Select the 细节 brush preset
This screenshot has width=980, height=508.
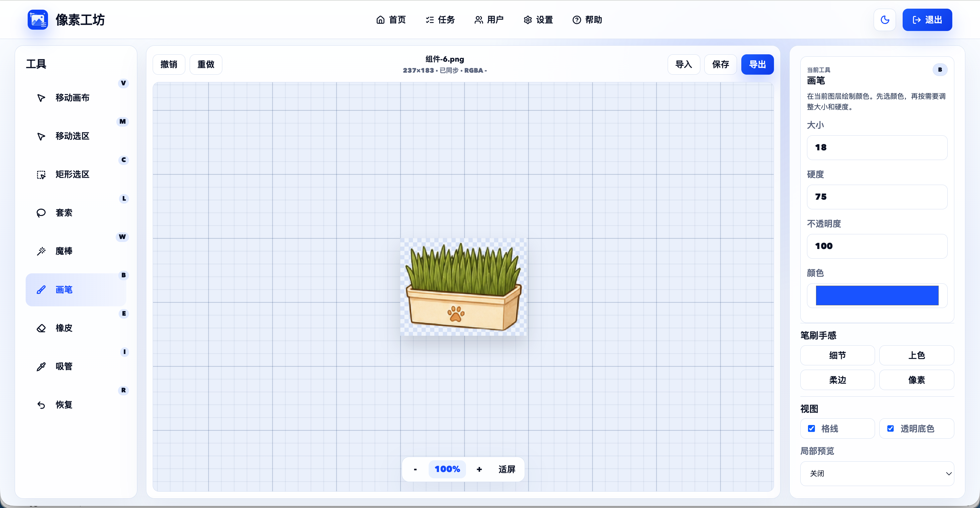coord(837,355)
